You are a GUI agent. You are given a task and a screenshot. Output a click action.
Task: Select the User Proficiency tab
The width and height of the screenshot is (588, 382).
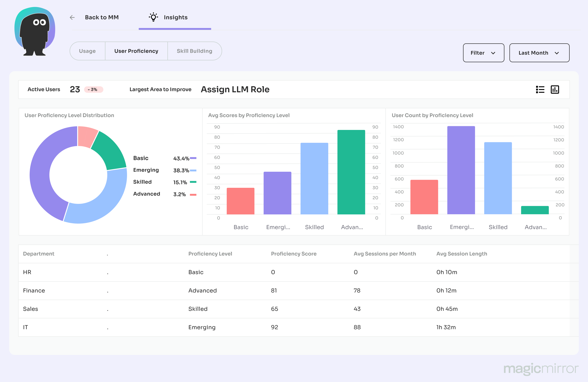coord(136,51)
